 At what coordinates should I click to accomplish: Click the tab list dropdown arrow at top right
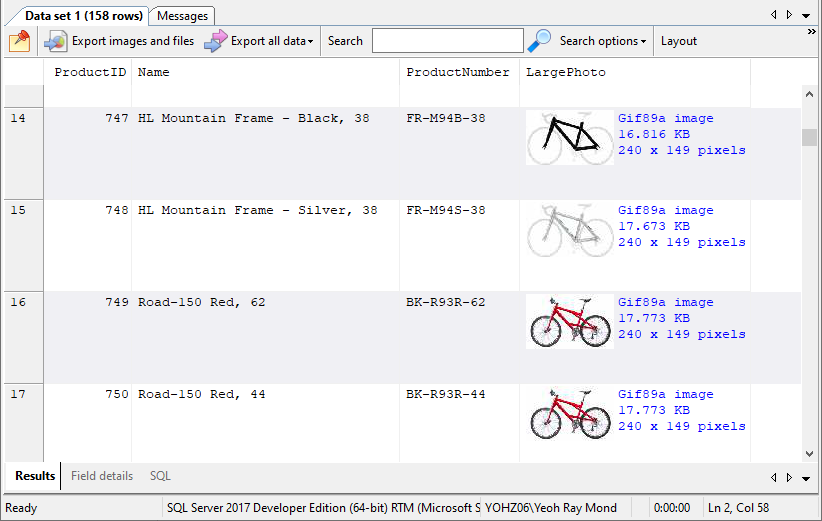coord(806,15)
